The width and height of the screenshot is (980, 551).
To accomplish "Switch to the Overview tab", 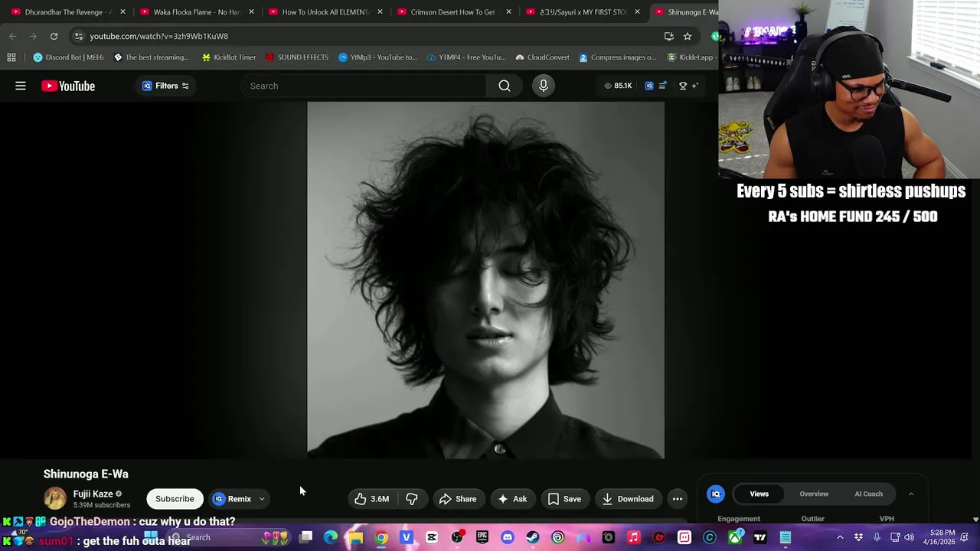I will [814, 494].
